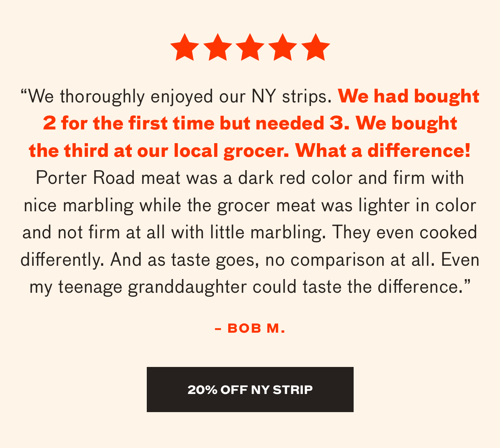Click the bold orange 'We had bought' text
Screen dimensions: 500x448
[x=409, y=97]
